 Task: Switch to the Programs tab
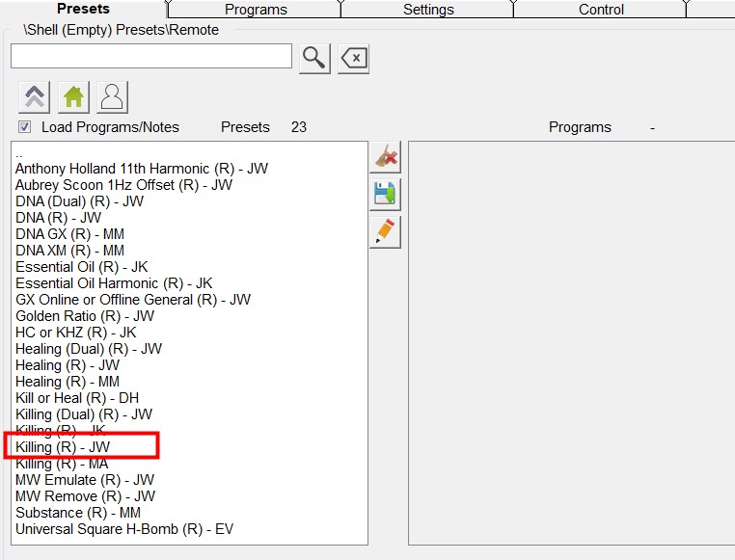pyautogui.click(x=256, y=10)
